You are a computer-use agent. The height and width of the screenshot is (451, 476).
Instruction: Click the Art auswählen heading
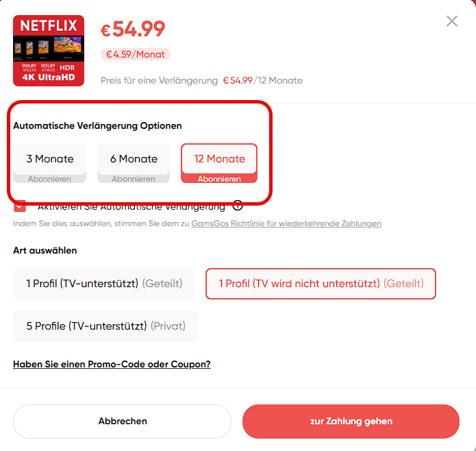coord(45,251)
